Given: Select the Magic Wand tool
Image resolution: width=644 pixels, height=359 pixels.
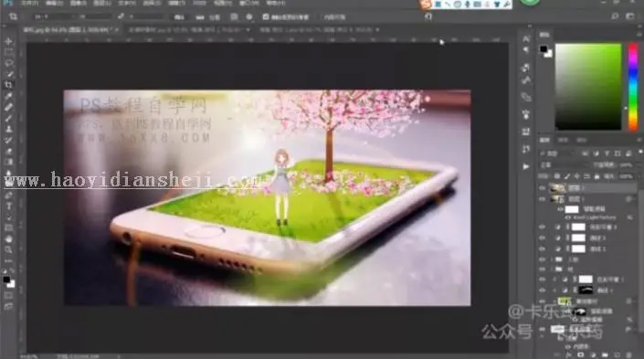Looking at the screenshot, I should point(8,74).
